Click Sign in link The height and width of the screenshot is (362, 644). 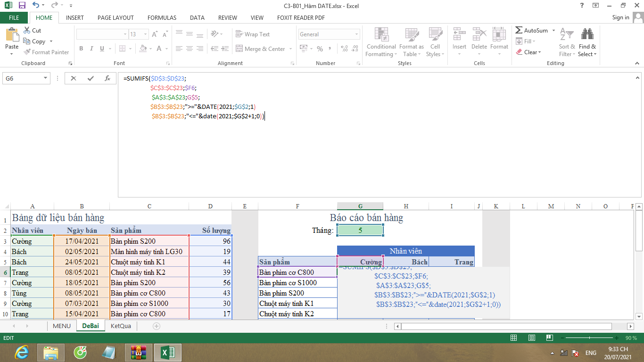[x=620, y=17]
